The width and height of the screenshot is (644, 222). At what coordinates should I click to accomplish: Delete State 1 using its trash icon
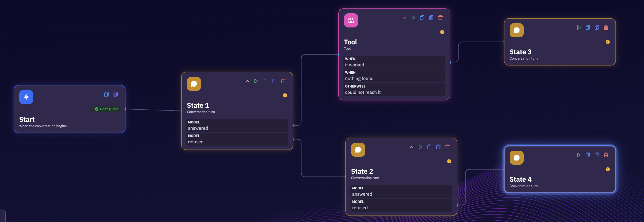pos(283,81)
